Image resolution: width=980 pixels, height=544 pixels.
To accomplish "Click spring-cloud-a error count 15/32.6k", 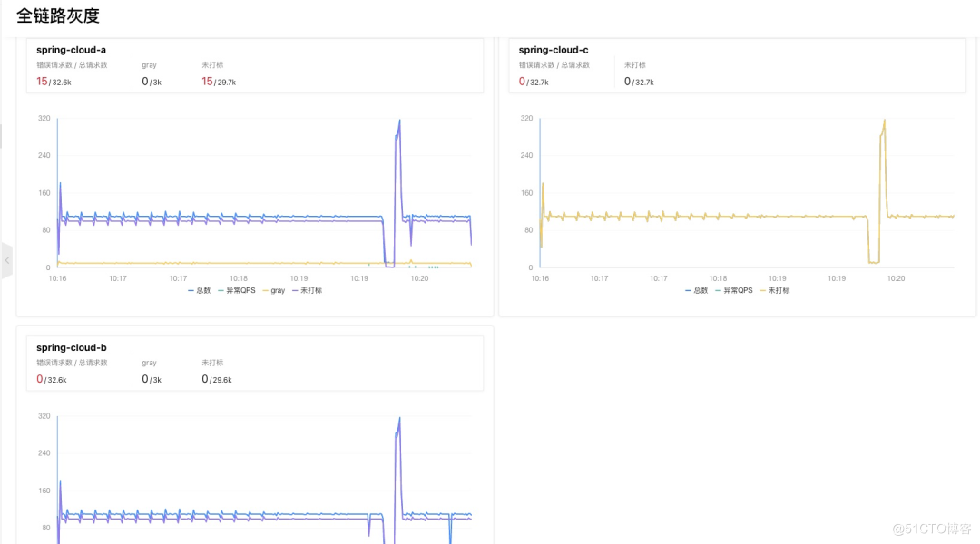I will [54, 82].
